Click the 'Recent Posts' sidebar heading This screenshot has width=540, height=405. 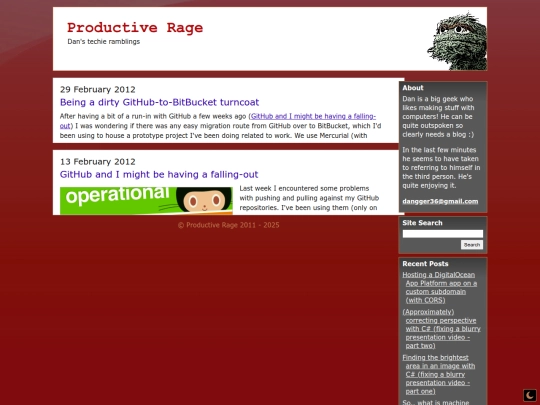(x=425, y=264)
